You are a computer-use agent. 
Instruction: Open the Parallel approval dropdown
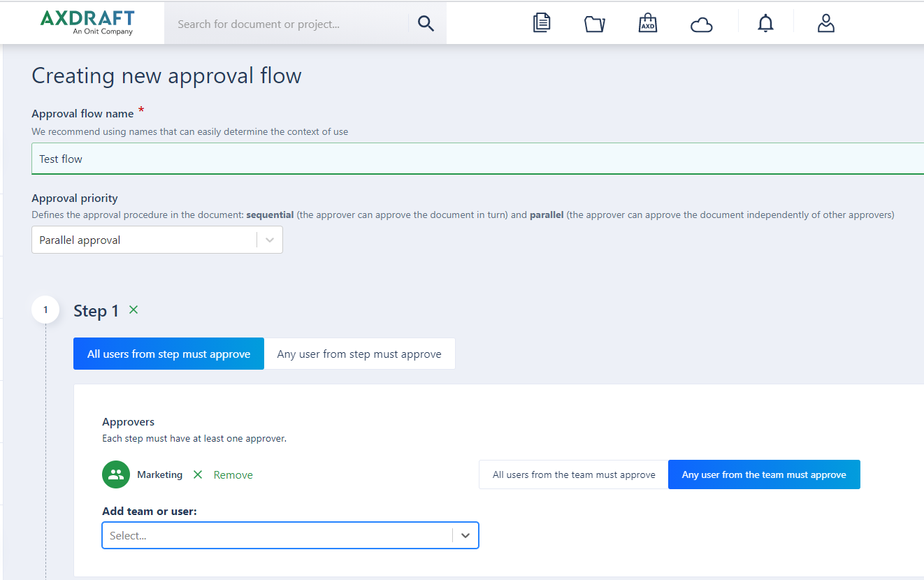click(157, 240)
